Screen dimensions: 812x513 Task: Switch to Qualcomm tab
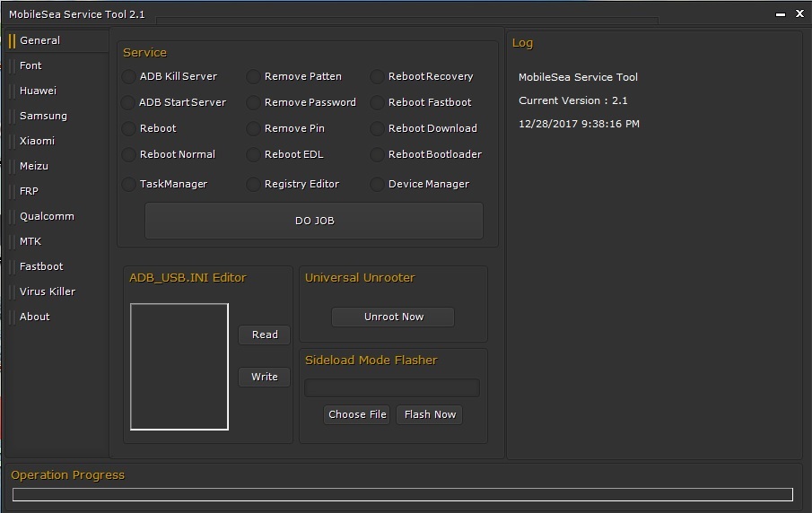pos(57,216)
